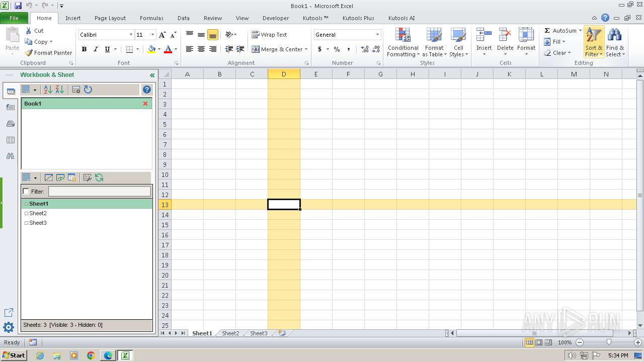Toggle Align Text Right
The width and height of the screenshot is (644, 362).
(213, 49)
